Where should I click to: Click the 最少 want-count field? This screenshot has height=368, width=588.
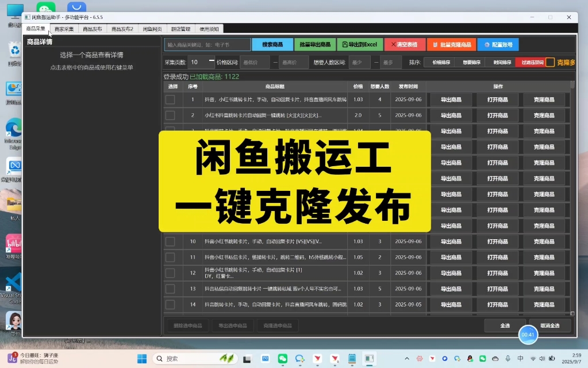coord(359,63)
